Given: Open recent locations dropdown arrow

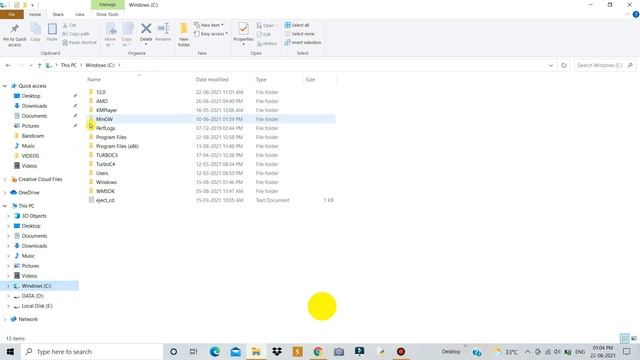Looking at the screenshot, I should pyautogui.click(x=31, y=65).
